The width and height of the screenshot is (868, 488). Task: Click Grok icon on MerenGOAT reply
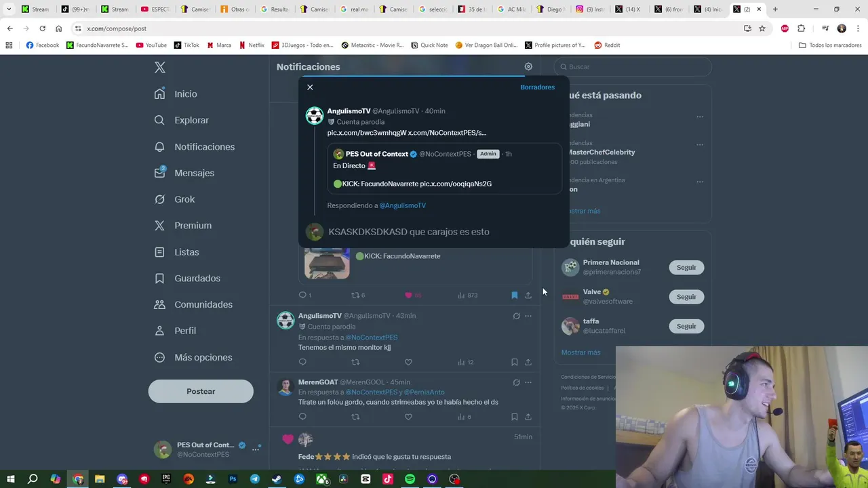point(516,382)
